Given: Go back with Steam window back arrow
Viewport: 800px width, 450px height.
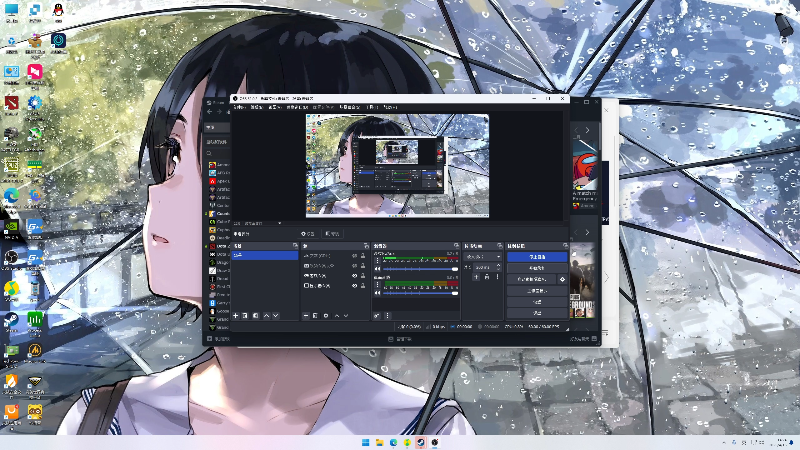Looking at the screenshot, I should pyautogui.click(x=210, y=112).
